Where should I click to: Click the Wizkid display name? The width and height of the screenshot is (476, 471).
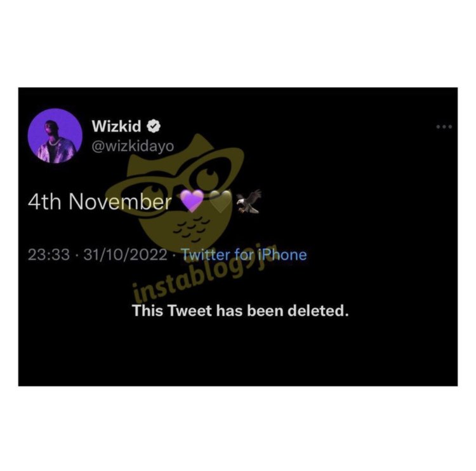[x=117, y=126]
